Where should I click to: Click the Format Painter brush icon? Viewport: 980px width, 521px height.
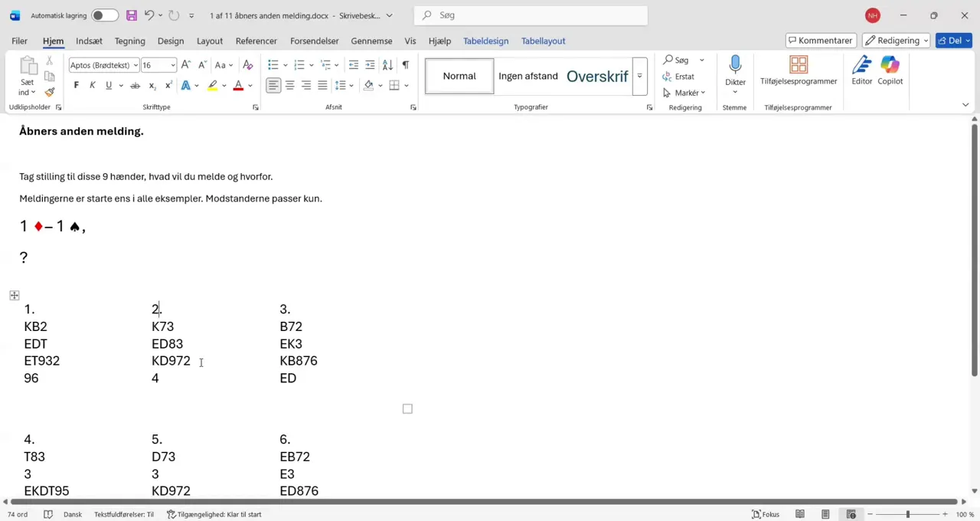[50, 93]
